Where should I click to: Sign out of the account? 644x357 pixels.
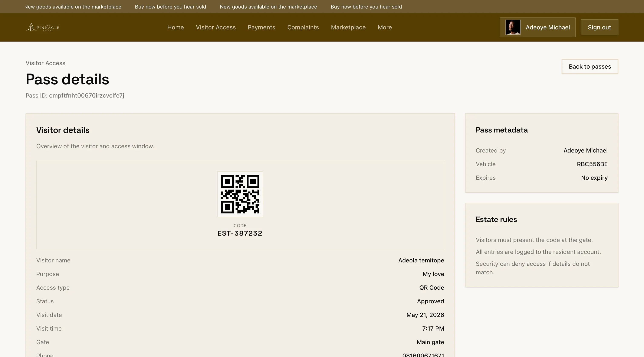(x=599, y=27)
